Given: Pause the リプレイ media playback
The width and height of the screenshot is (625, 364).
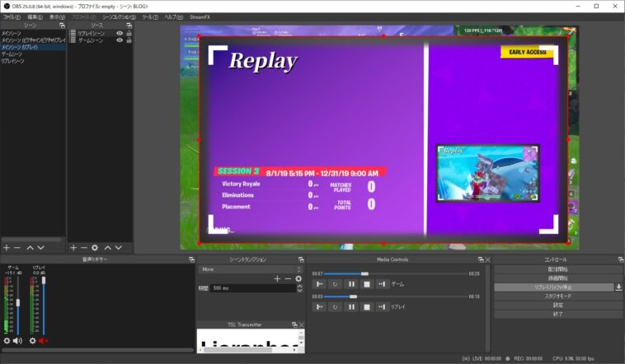Looking at the screenshot, I should 351,306.
